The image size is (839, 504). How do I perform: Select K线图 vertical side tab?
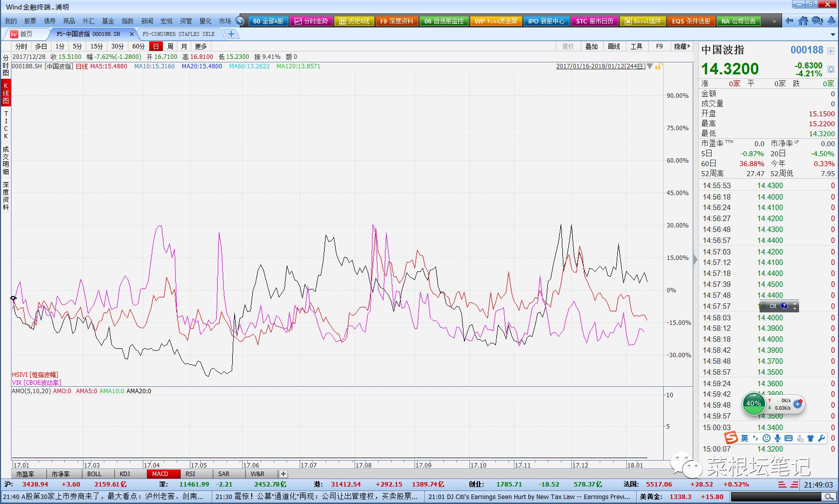coord(5,93)
